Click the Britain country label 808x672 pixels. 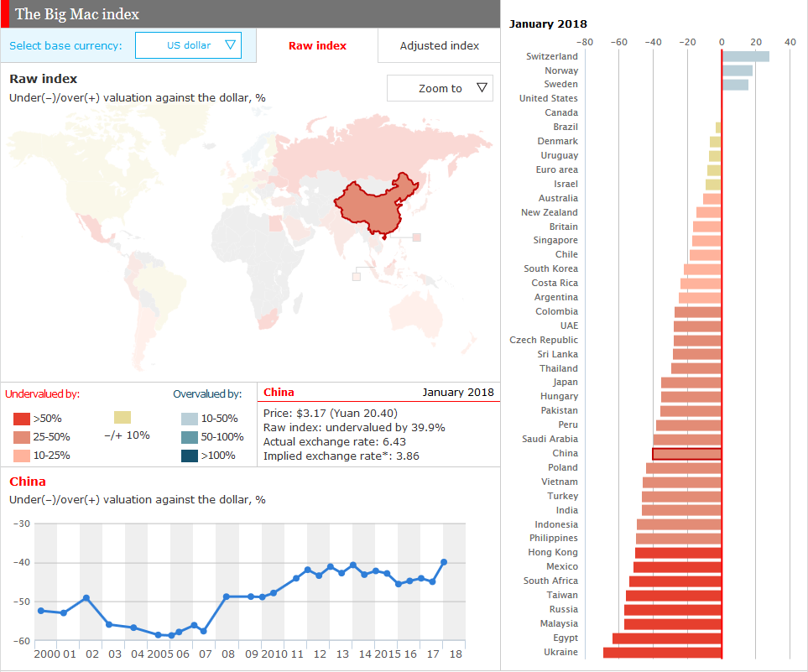(563, 227)
